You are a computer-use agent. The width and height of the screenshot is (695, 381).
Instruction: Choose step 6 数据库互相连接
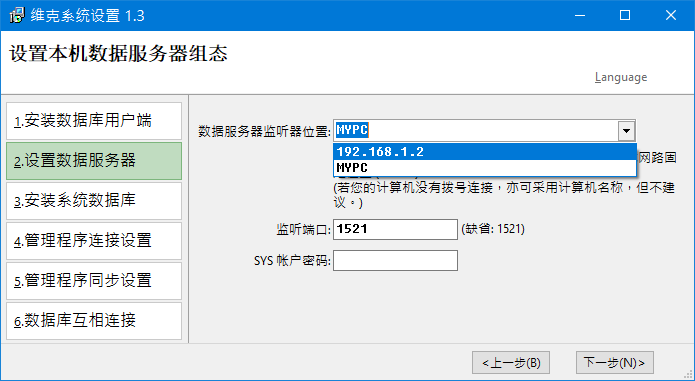pos(94,321)
